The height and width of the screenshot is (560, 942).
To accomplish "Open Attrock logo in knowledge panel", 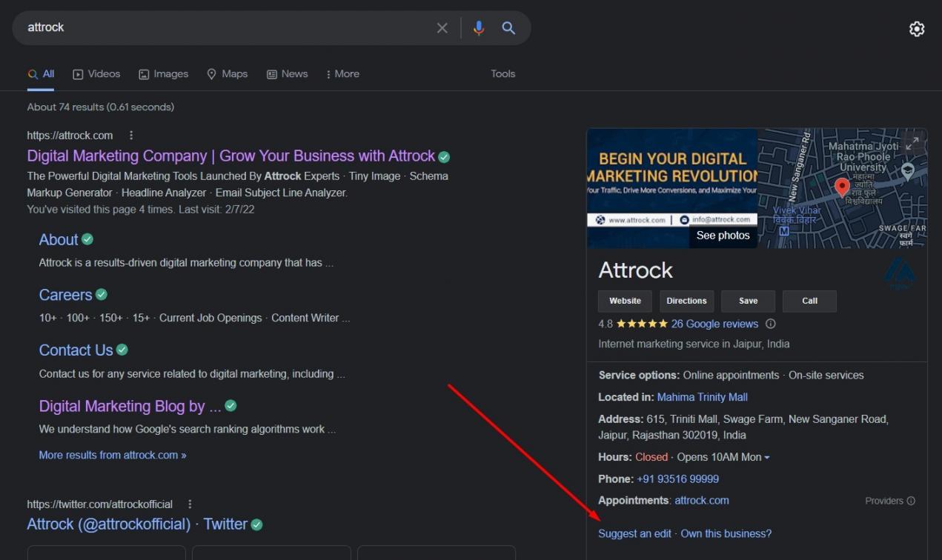I will (x=900, y=274).
